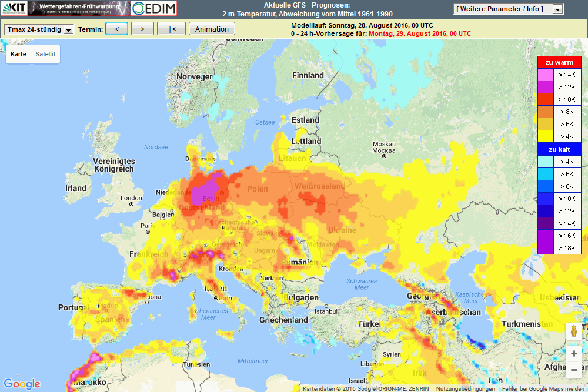This screenshot has height=392, width=588.
Task: Click the Irland country label
Action: click(76, 188)
